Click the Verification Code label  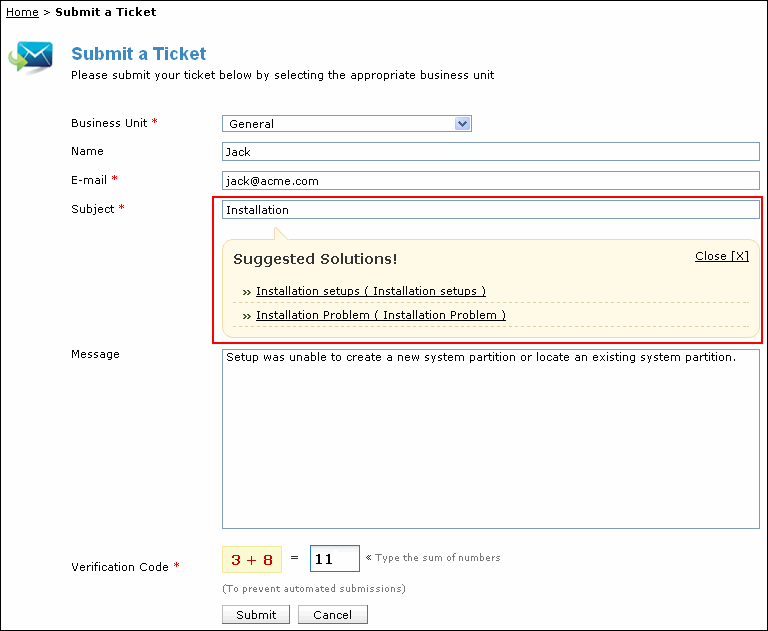pos(120,567)
